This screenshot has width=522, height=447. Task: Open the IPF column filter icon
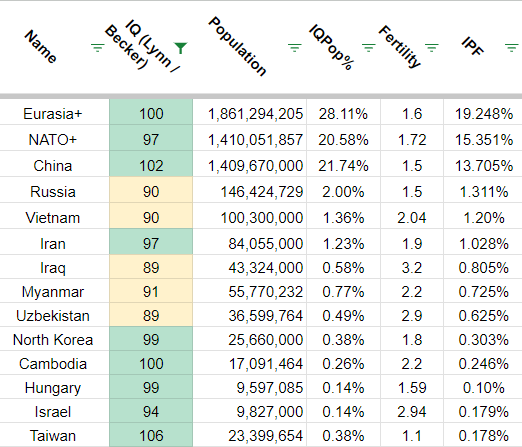pyautogui.click(x=512, y=47)
